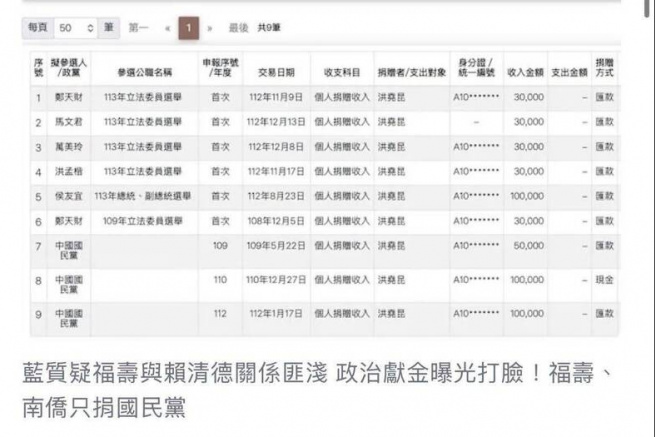Viewport: 655px width, 437px height.
Task: Select candidate 侯友宜 in row 5
Action: coord(69,196)
